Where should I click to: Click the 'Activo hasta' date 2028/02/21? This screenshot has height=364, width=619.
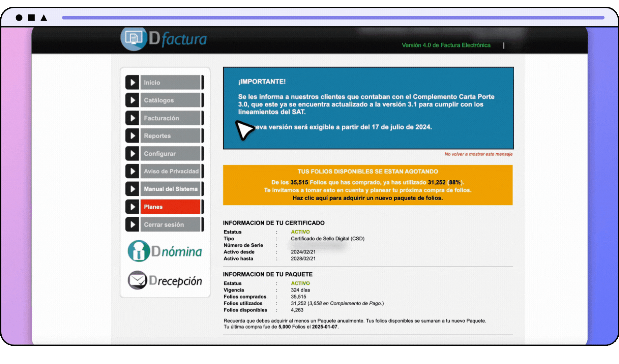pos(303,259)
